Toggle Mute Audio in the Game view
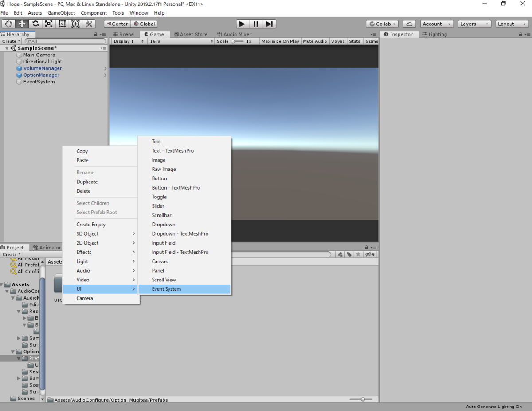 [315, 41]
